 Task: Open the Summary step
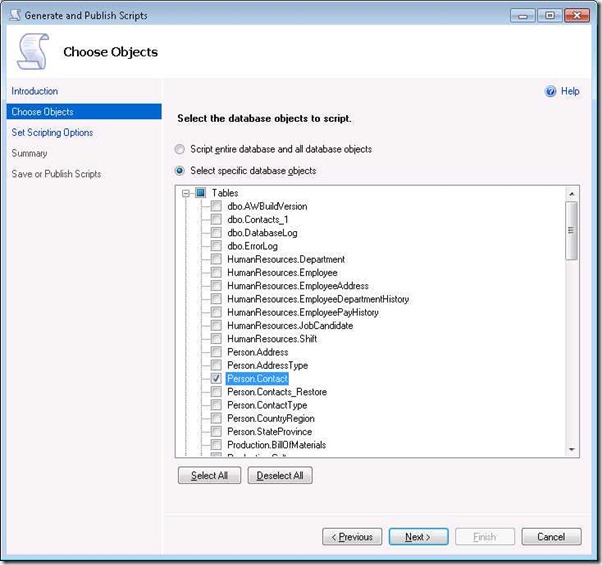point(29,153)
